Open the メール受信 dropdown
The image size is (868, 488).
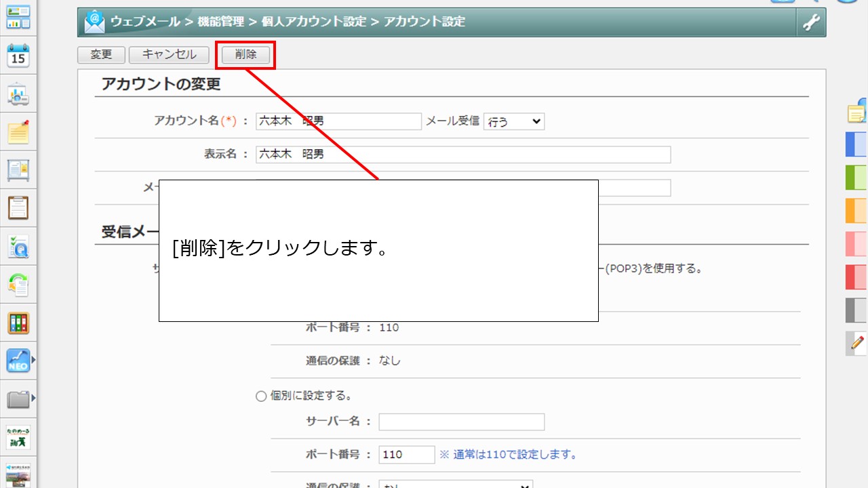tap(513, 121)
